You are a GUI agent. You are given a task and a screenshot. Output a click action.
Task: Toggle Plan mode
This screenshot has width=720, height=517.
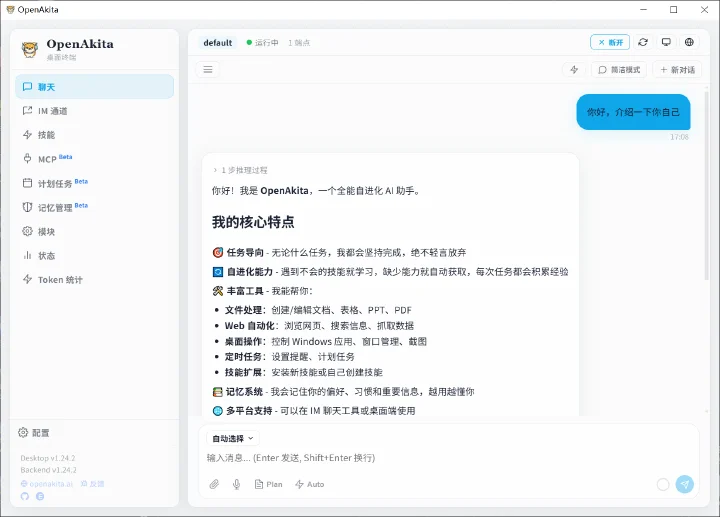269,484
